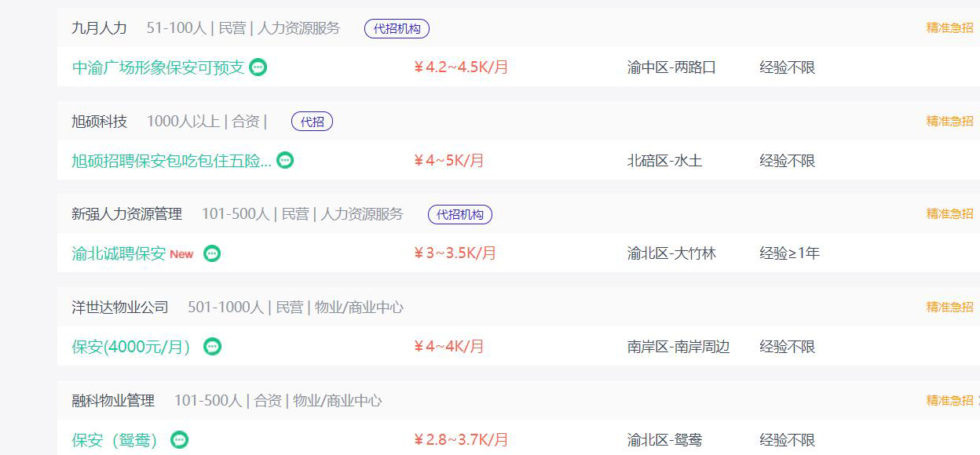Click the 代招机构 badge for 九月人力
Image resolution: width=980 pixels, height=455 pixels.
tap(397, 29)
